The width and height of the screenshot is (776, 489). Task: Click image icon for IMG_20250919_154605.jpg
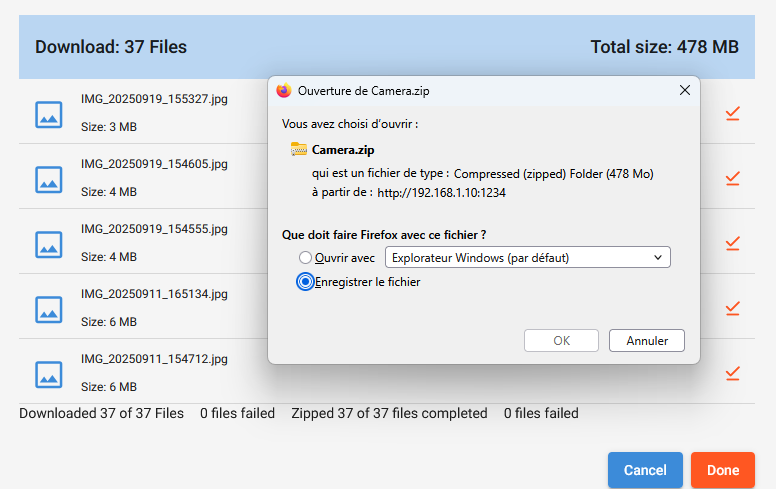tap(49, 179)
